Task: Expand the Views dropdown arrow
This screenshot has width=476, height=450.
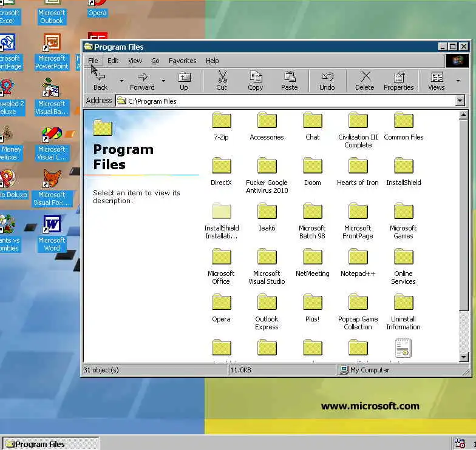Action: click(458, 81)
